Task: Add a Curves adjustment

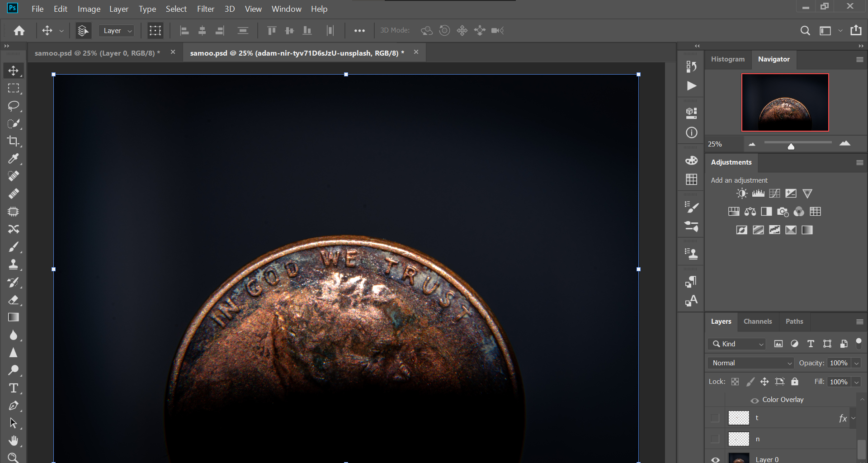Action: [x=774, y=194]
